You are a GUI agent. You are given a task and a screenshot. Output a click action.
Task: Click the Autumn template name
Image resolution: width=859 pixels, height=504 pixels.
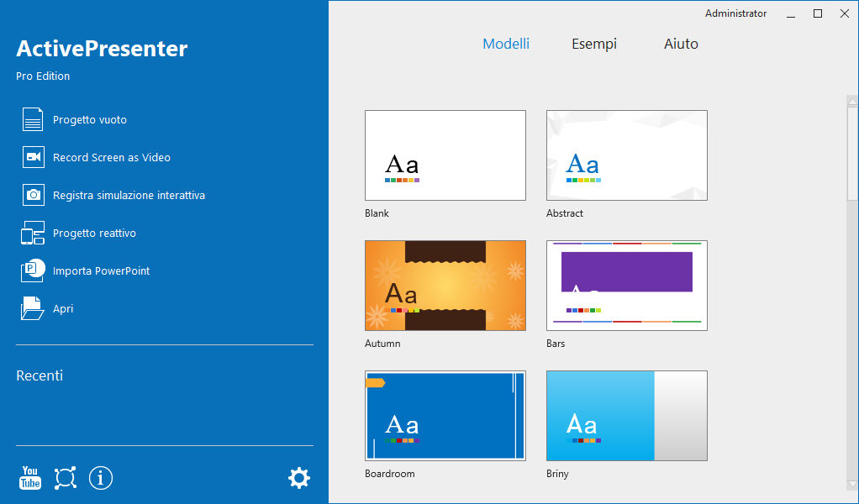click(x=382, y=344)
